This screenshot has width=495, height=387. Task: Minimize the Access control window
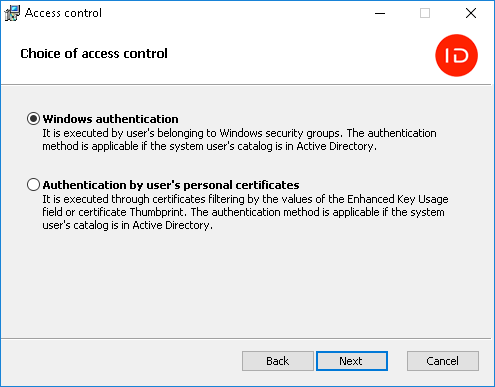(x=380, y=13)
